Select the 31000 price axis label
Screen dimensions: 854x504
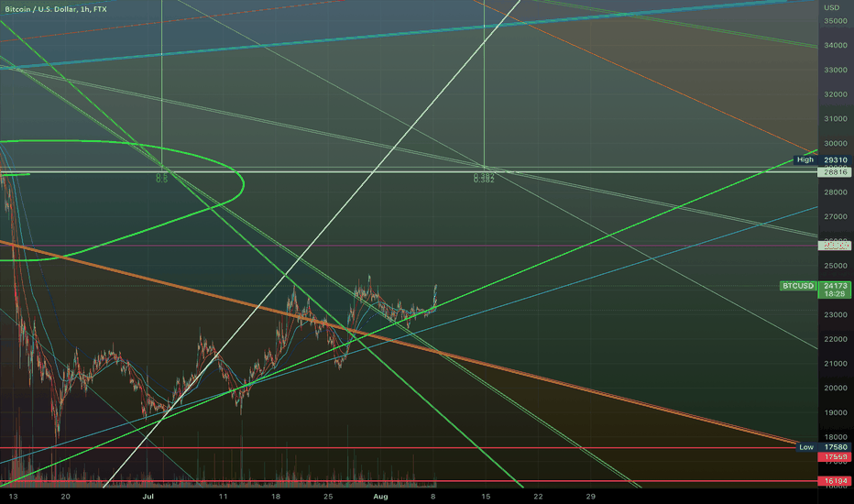click(835, 119)
